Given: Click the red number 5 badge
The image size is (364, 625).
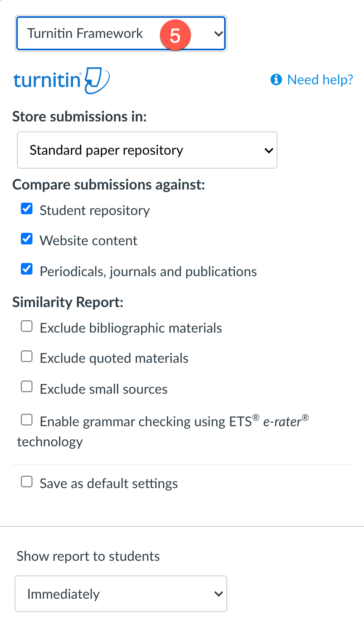Looking at the screenshot, I should click(x=175, y=36).
